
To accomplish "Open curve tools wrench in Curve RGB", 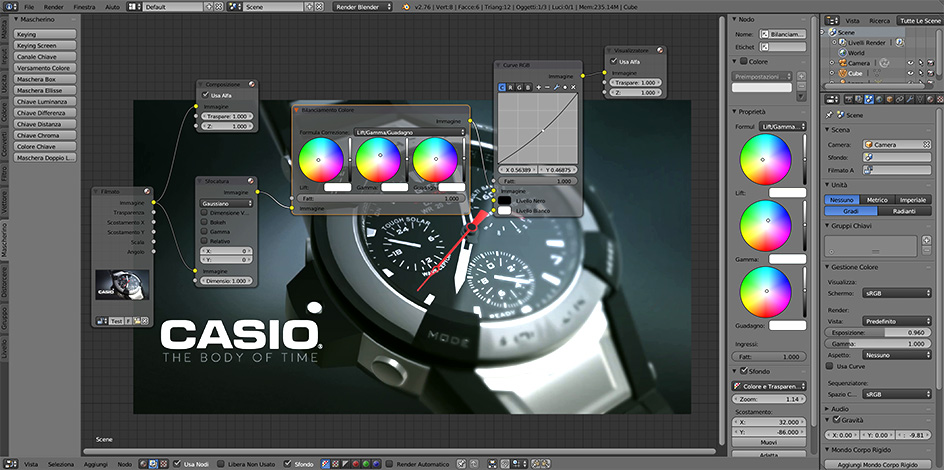I will tap(556, 87).
